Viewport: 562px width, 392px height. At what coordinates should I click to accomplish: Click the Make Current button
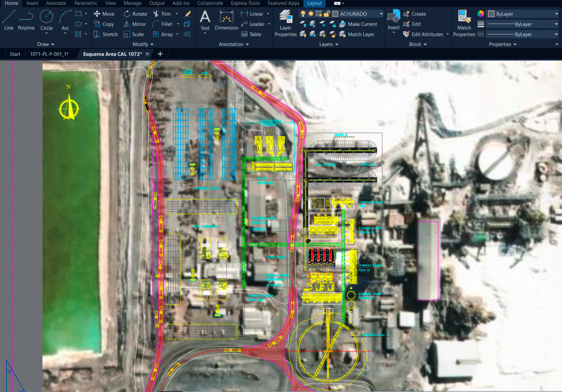pyautogui.click(x=358, y=24)
